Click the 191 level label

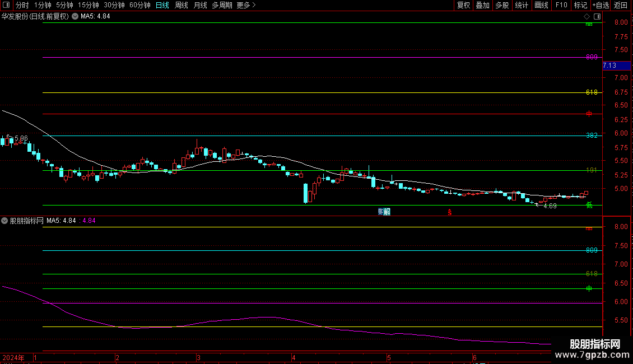tap(592, 170)
